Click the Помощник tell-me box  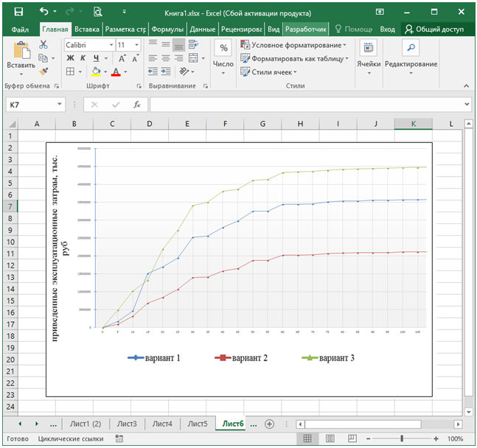click(x=354, y=29)
